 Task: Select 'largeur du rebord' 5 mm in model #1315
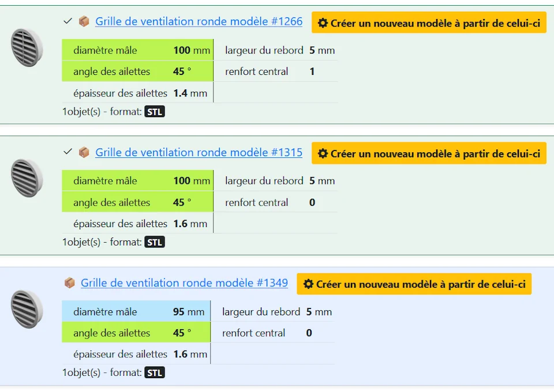point(276,180)
